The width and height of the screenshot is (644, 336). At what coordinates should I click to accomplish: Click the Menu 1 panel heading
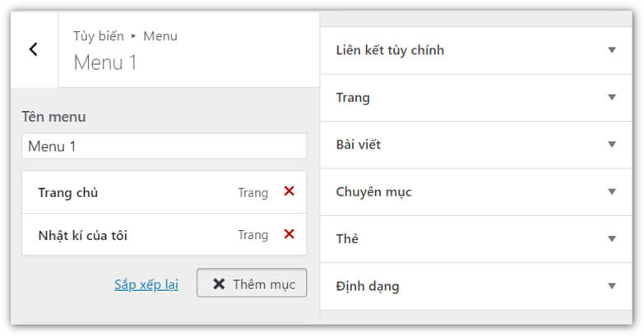(x=105, y=62)
